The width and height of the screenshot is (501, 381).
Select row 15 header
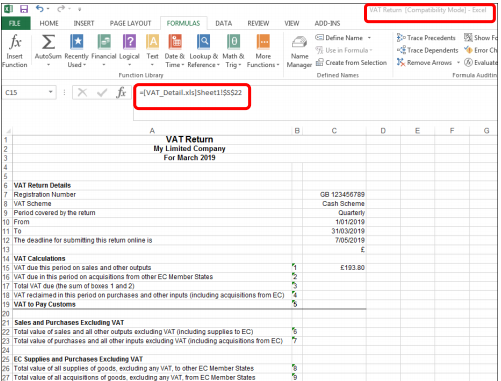pos(6,268)
